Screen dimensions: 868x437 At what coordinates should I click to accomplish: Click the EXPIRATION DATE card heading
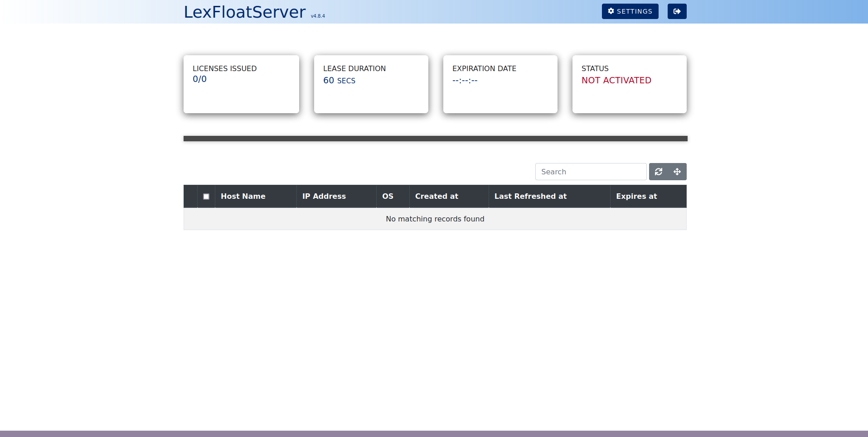point(484,68)
